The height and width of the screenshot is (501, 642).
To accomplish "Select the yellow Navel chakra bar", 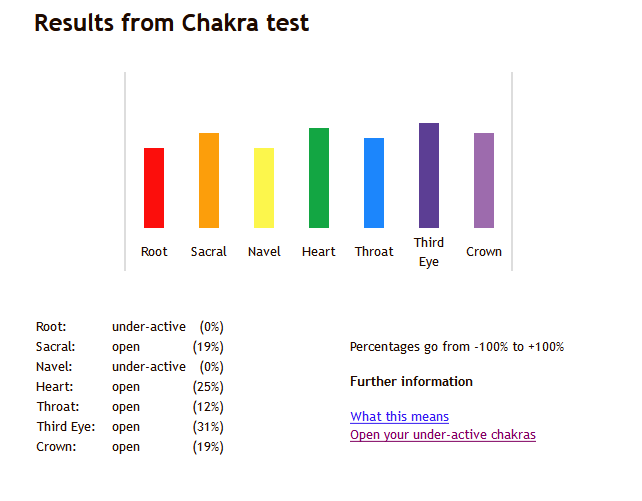I will point(264,188).
